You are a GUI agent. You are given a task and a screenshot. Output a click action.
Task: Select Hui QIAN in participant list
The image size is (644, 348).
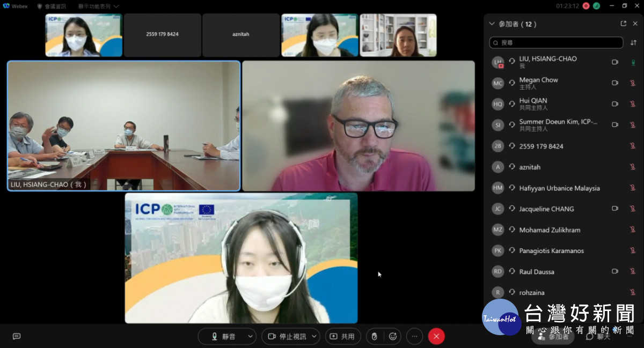(563, 104)
